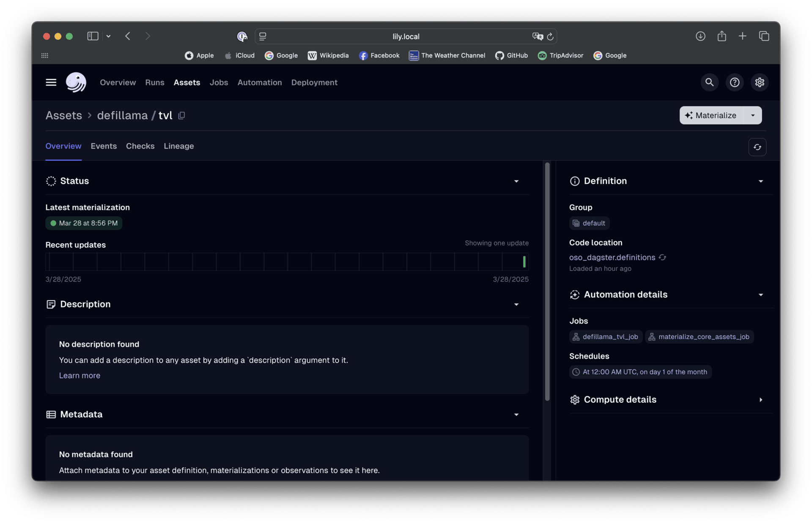Go forward with the browser forward arrow
812x523 pixels.
(148, 36)
